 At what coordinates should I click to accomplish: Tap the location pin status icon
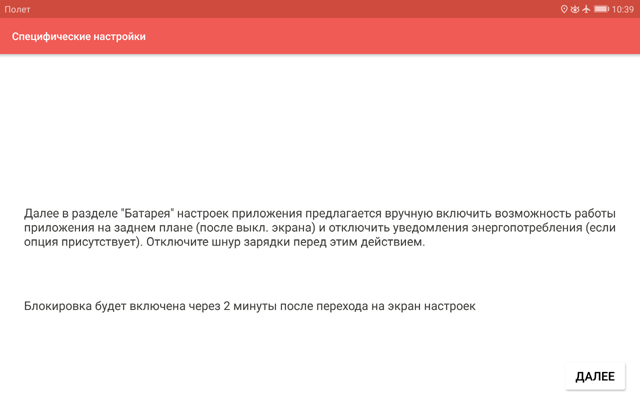(x=564, y=9)
